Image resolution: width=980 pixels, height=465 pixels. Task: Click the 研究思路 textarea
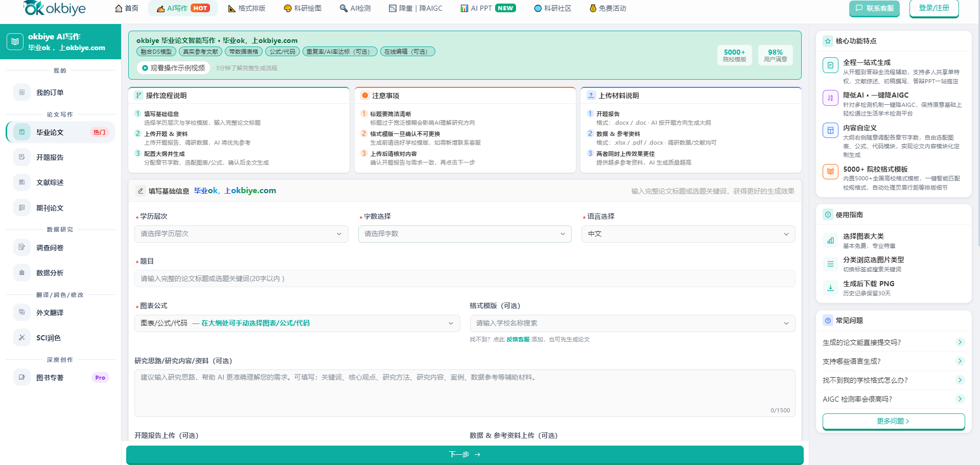tap(465, 393)
